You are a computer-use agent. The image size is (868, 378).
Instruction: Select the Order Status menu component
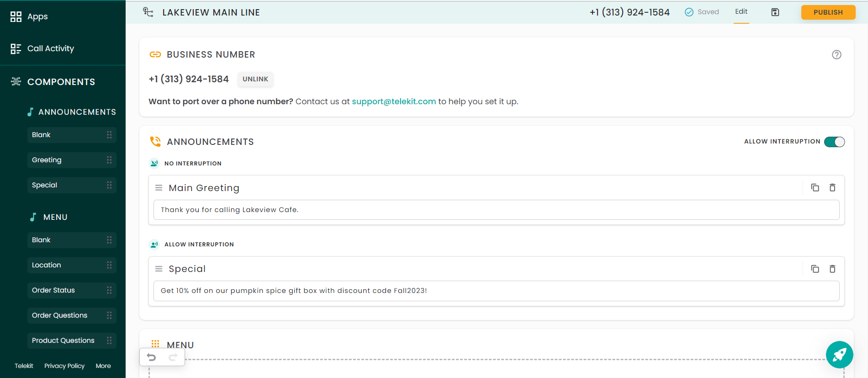pyautogui.click(x=72, y=290)
